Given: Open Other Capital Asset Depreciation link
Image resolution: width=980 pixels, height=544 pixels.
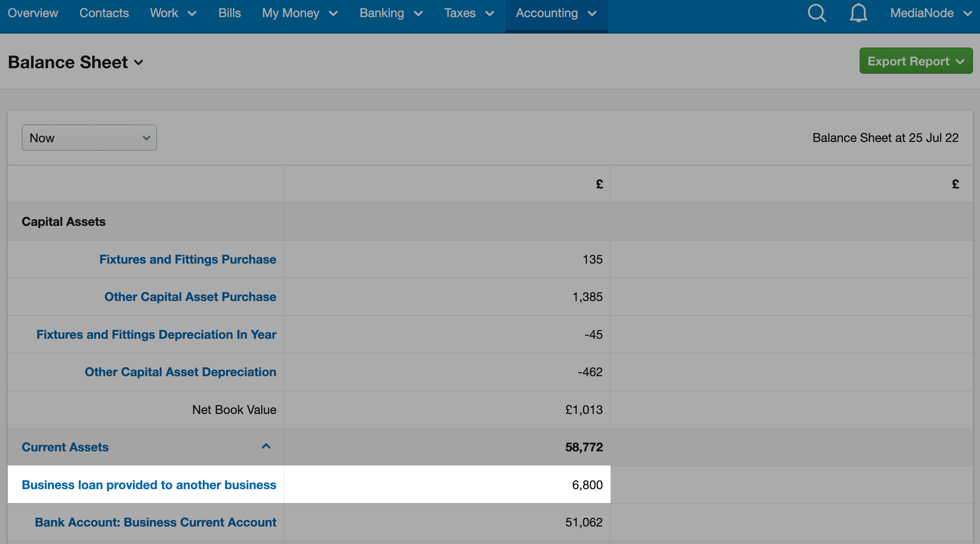Looking at the screenshot, I should coord(180,372).
